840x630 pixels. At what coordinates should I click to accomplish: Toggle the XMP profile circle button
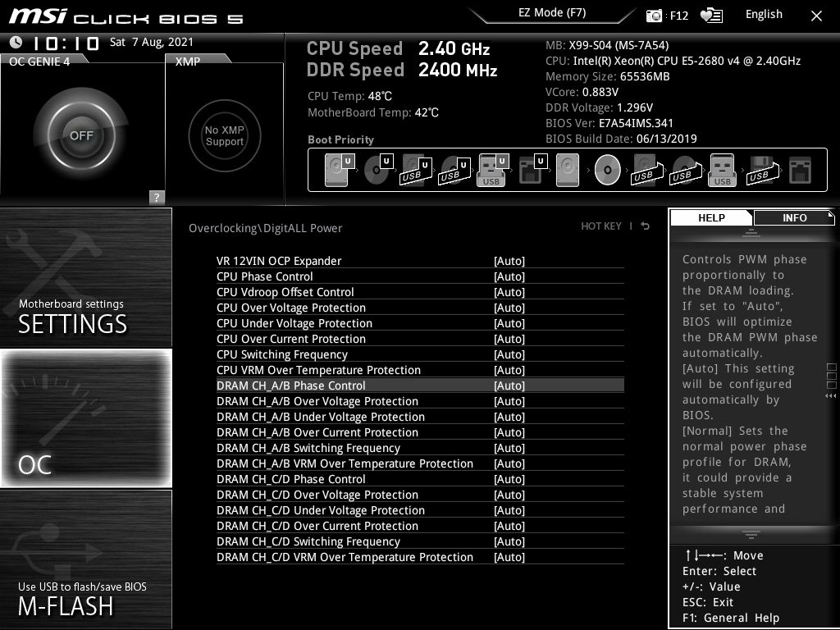(x=225, y=135)
